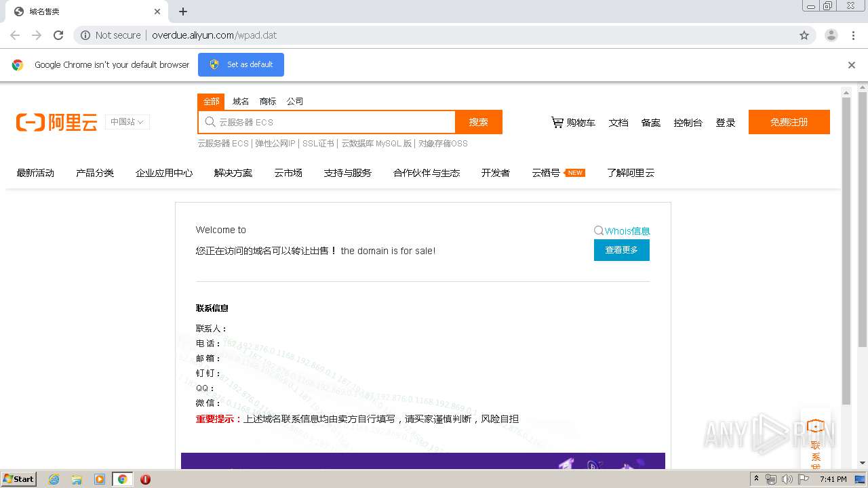Open the shopping cart 购物车
The height and width of the screenshot is (488, 868).
(x=573, y=123)
